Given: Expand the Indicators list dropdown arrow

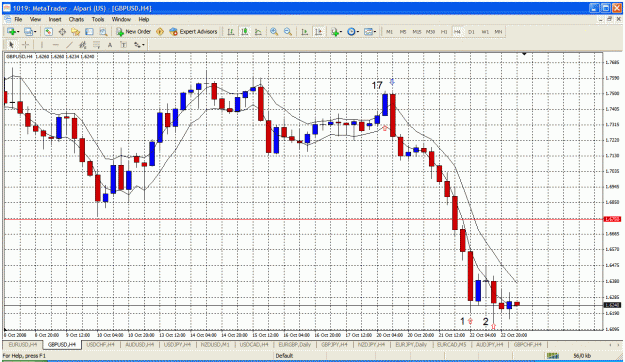Looking at the screenshot, I should [x=341, y=32].
